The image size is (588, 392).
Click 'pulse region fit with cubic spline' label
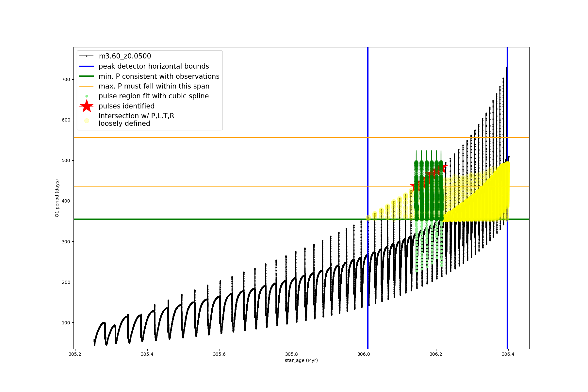(x=154, y=96)
